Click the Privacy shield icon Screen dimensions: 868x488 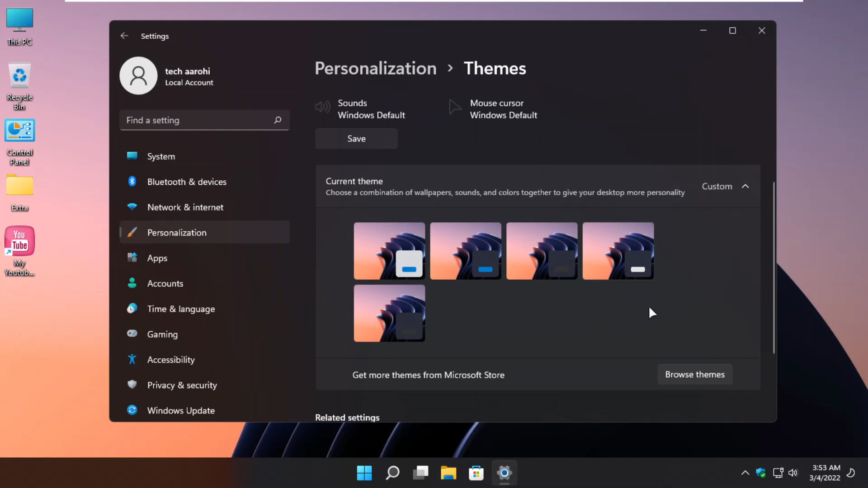point(132,385)
